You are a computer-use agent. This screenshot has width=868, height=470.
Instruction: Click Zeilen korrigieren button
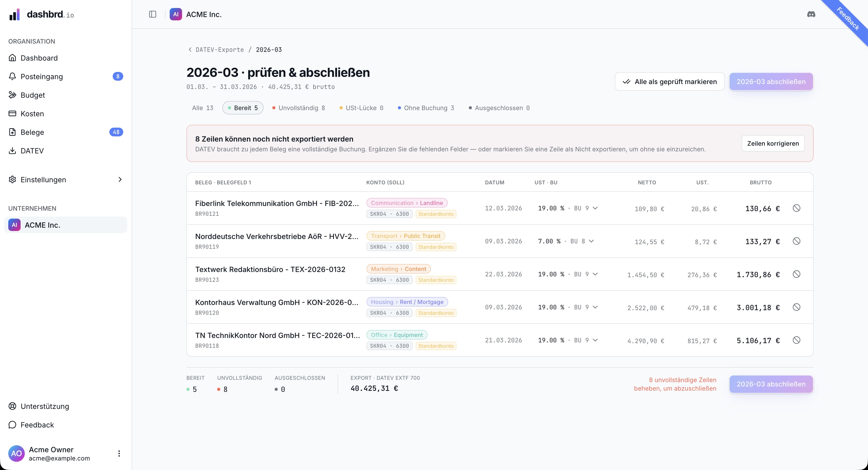(x=773, y=144)
